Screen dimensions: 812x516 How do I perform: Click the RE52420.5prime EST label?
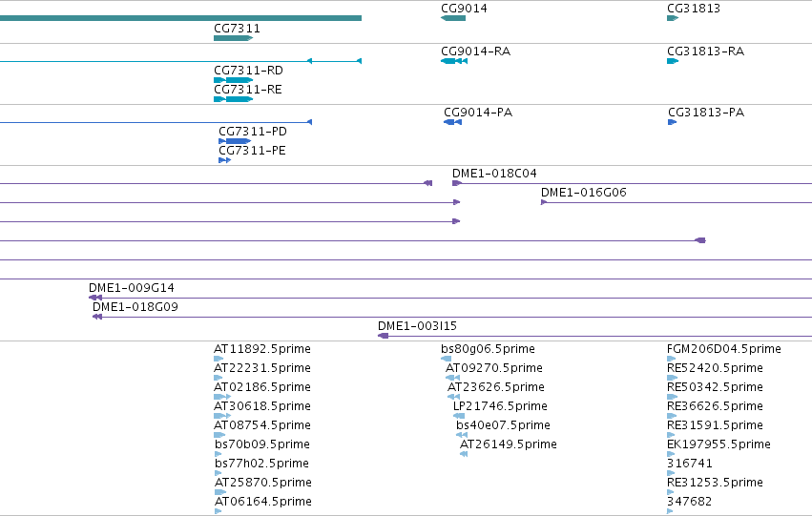[716, 368]
